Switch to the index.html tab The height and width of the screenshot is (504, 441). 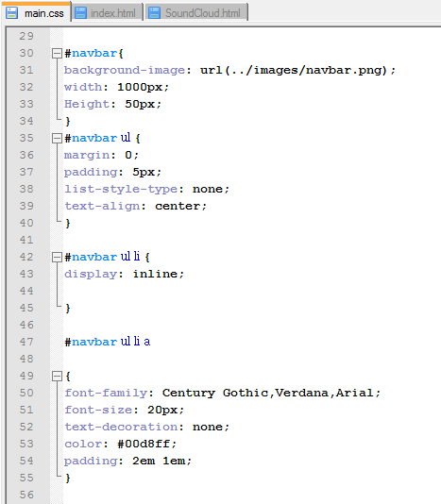[x=107, y=13]
